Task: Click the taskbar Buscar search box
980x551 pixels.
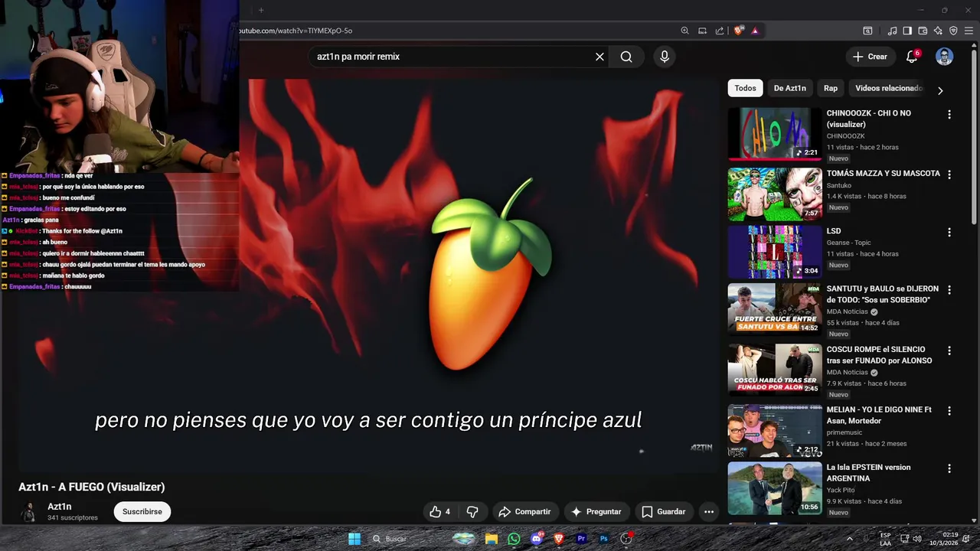Action: pos(410,539)
